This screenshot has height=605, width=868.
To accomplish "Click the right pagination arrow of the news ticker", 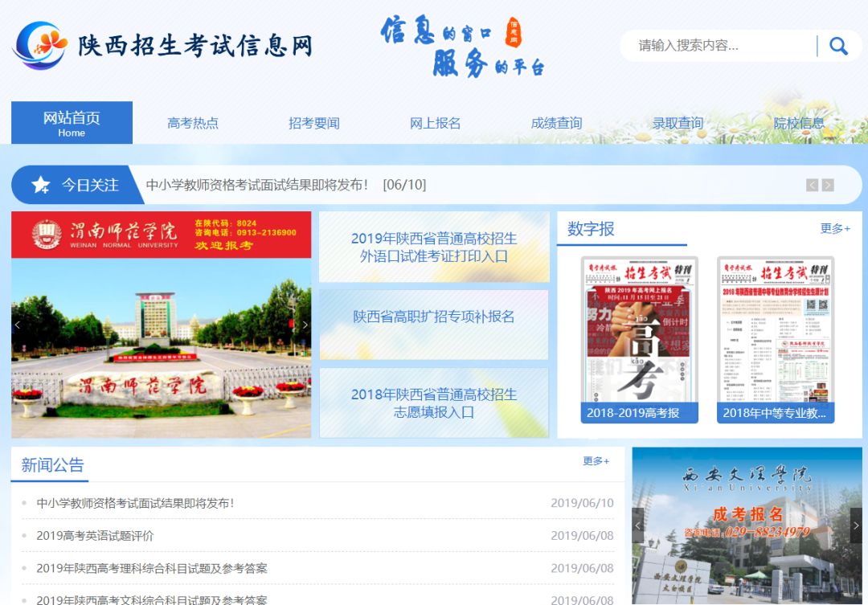I will click(828, 184).
